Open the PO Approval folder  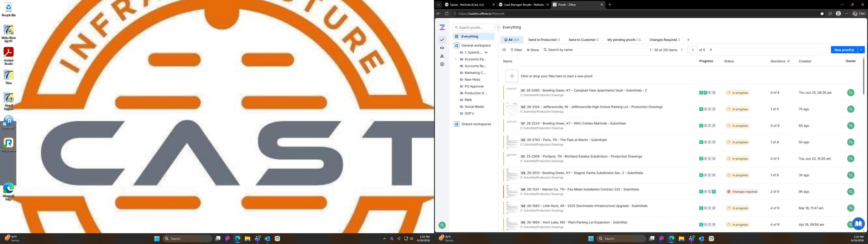click(474, 86)
